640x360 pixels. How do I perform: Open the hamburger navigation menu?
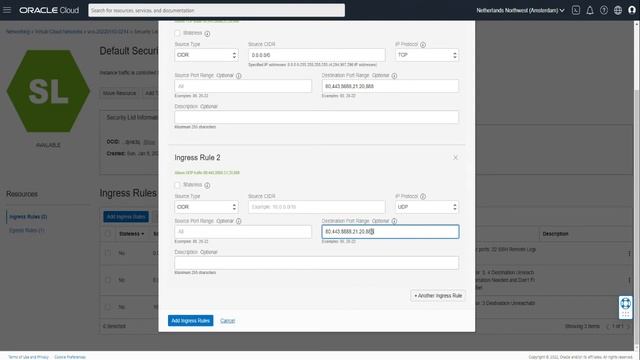[x=7, y=10]
